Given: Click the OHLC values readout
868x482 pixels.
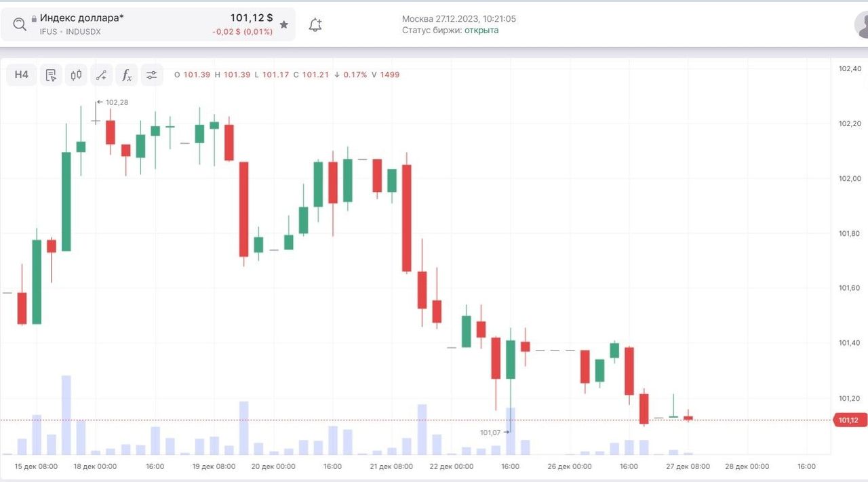Looking at the screenshot, I should coord(287,75).
